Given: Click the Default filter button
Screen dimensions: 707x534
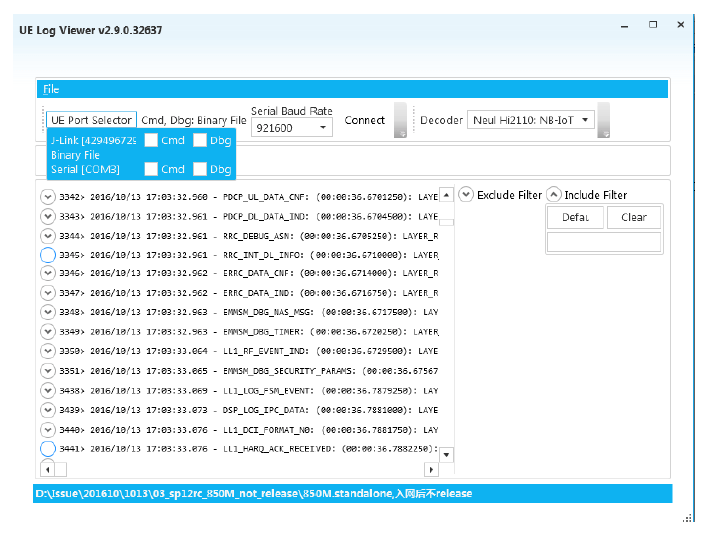Looking at the screenshot, I should [x=575, y=217].
